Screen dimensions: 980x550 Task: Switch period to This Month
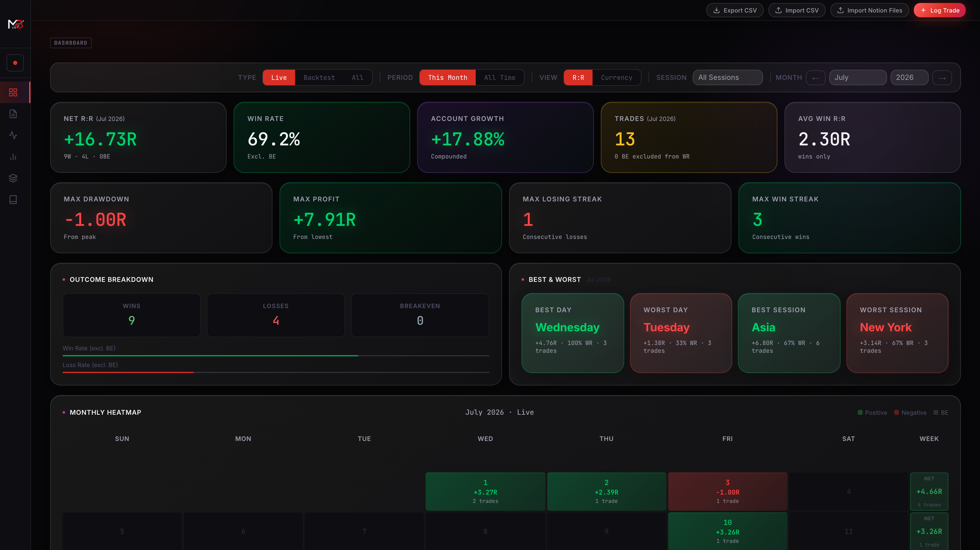447,77
